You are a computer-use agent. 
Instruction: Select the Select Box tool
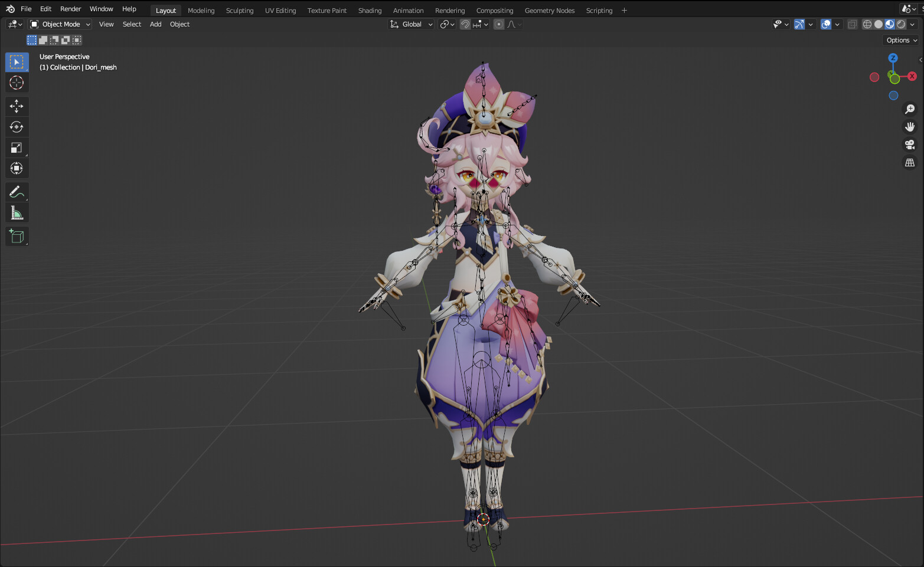point(17,62)
